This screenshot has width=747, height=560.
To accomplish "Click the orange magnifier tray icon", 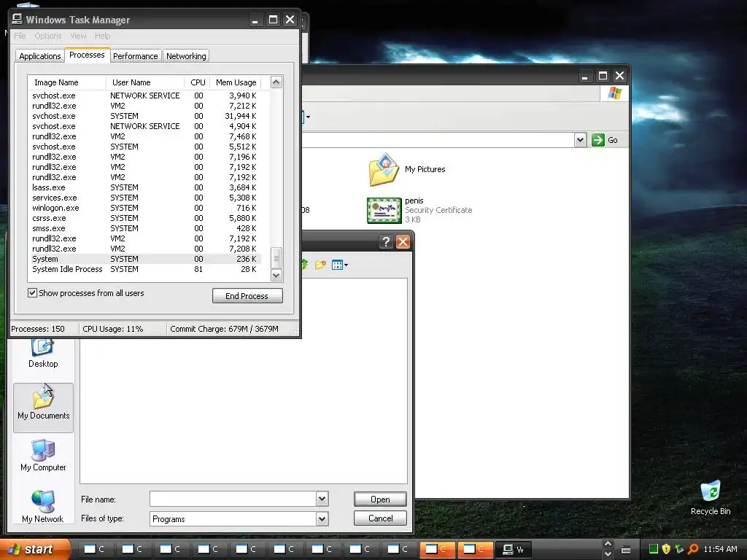I will point(693,549).
